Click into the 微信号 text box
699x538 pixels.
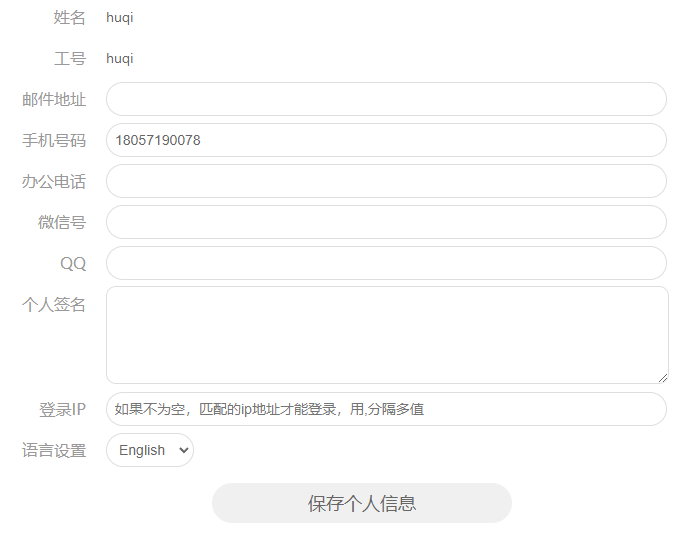tap(386, 222)
